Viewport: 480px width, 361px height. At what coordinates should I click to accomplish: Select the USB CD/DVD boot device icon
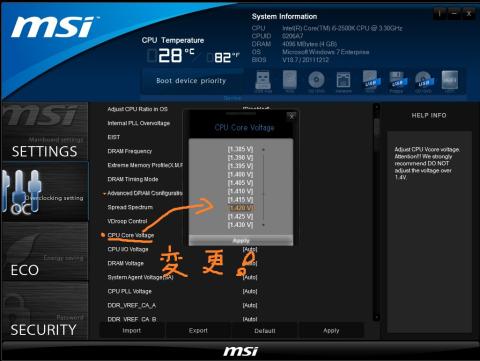pyautogui.click(x=423, y=81)
